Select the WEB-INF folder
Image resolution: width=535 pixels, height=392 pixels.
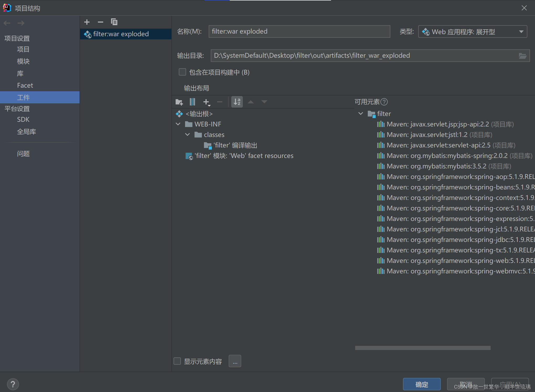pos(203,124)
